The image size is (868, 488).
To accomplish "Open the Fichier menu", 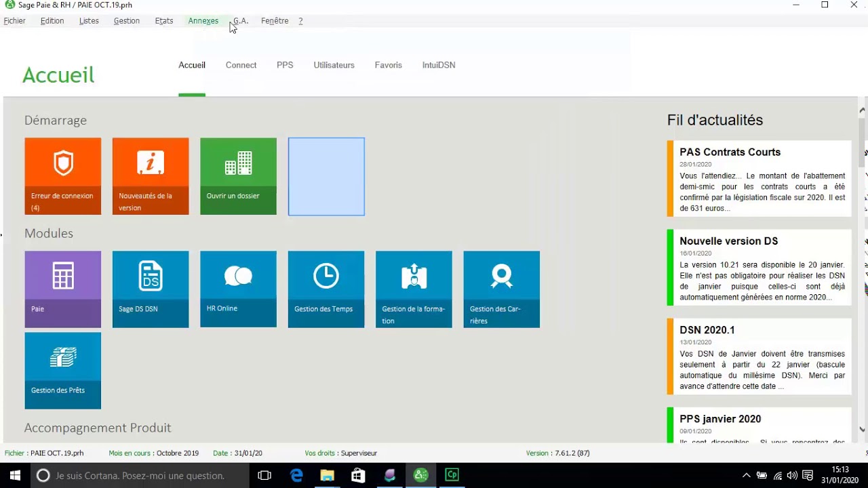I will [x=14, y=21].
